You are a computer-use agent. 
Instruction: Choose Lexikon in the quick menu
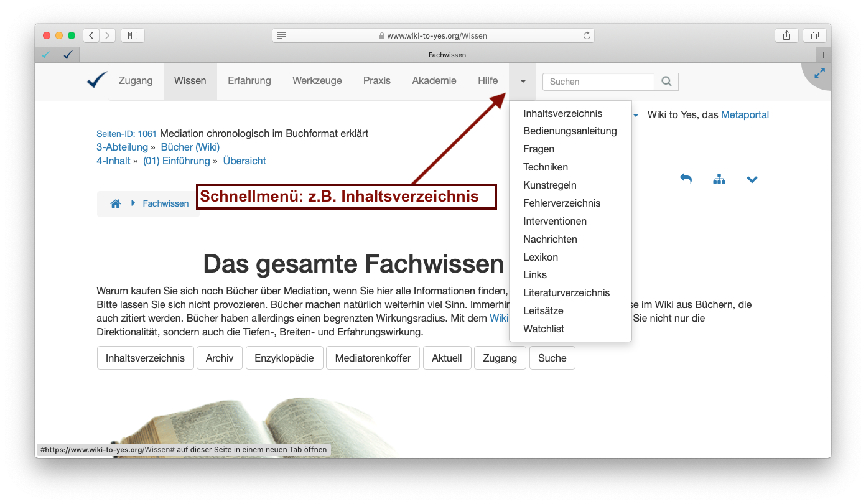(x=540, y=257)
